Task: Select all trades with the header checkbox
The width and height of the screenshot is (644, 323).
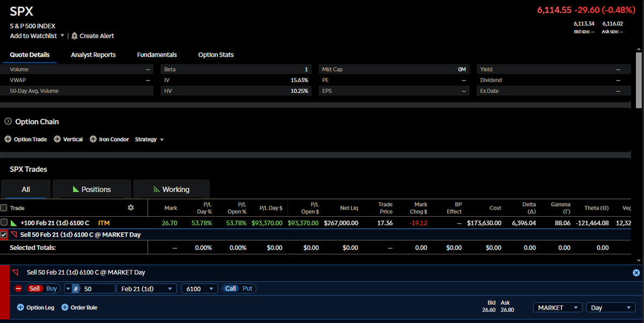Action: coord(4,208)
